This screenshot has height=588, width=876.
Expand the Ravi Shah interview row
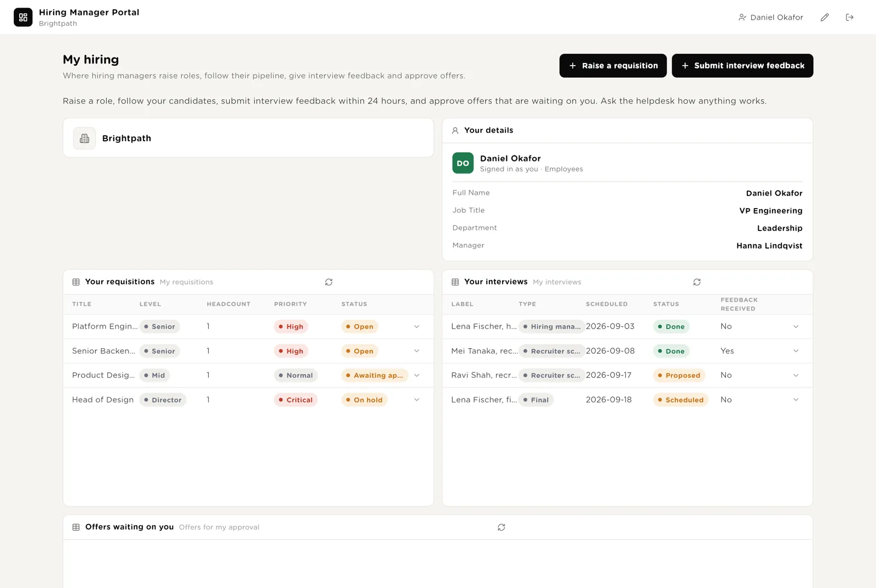coord(796,376)
